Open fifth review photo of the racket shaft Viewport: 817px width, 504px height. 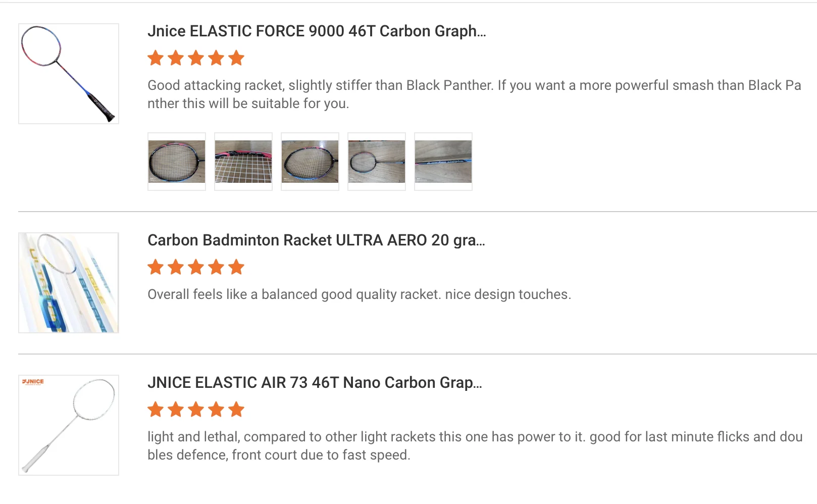(443, 162)
